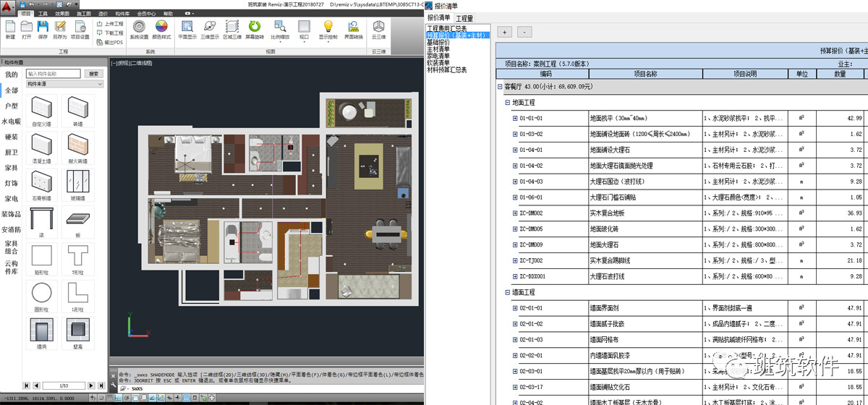Choose 另存为 (Save As) in ribbon
Screen dimensions: 868x405
tap(59, 29)
